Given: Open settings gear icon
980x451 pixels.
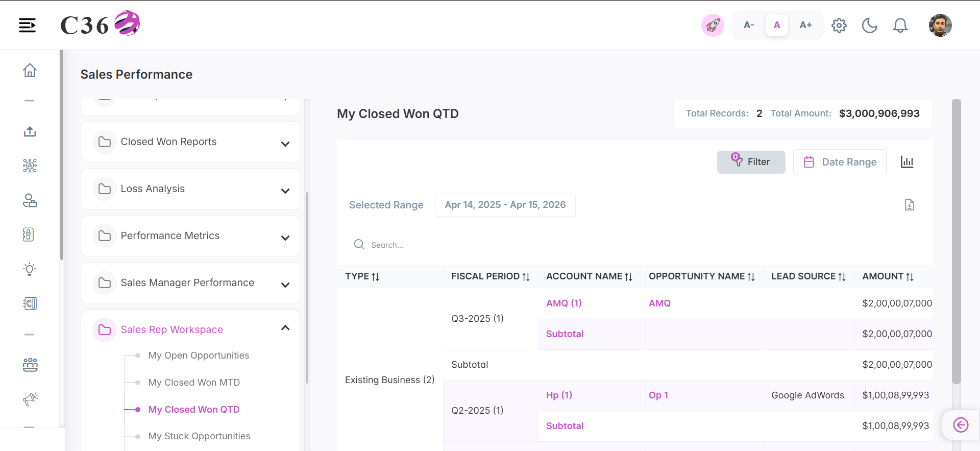Looking at the screenshot, I should 839,26.
